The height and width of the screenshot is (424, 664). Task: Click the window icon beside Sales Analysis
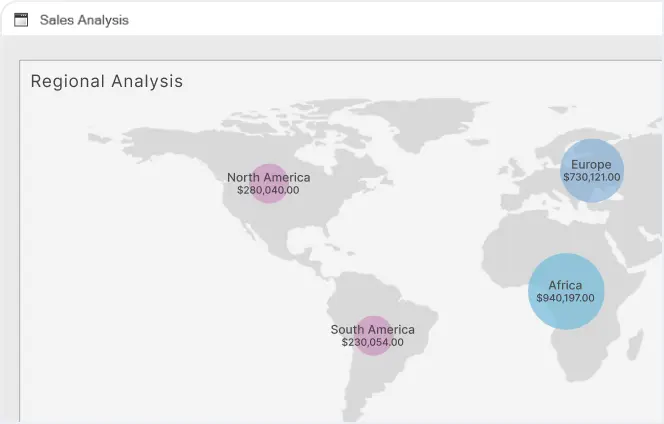21,20
